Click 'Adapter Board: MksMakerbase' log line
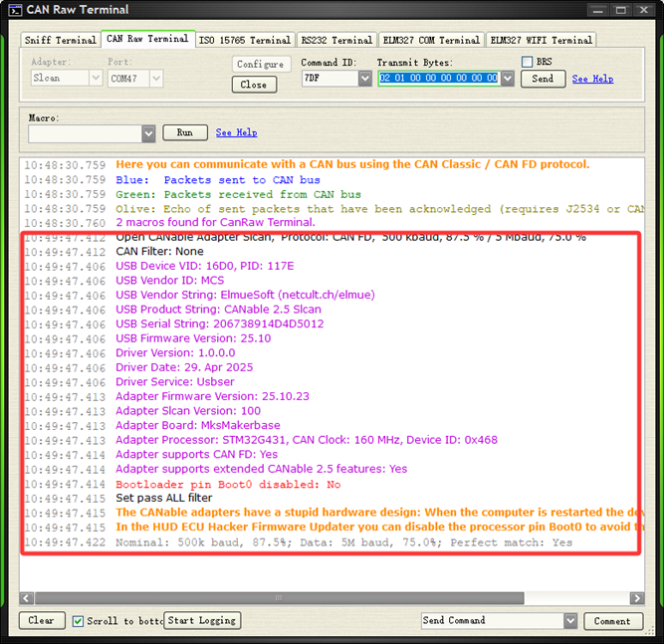This screenshot has height=644, width=664. 198,425
